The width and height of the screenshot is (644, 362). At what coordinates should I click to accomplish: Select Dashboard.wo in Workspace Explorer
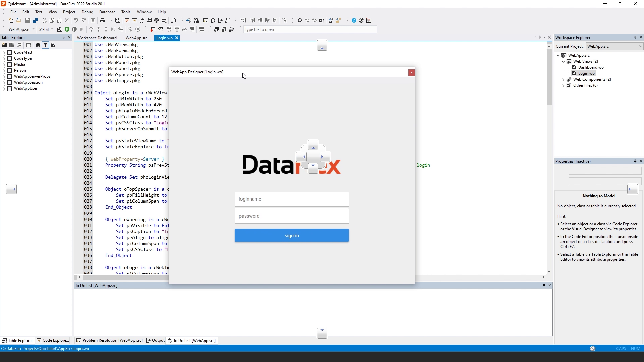coord(591,67)
